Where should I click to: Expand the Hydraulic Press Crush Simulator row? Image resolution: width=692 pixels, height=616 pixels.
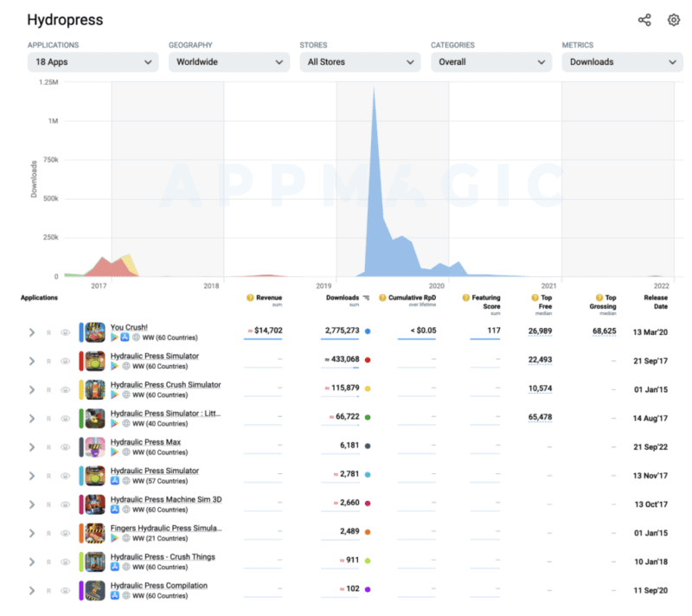(32, 389)
